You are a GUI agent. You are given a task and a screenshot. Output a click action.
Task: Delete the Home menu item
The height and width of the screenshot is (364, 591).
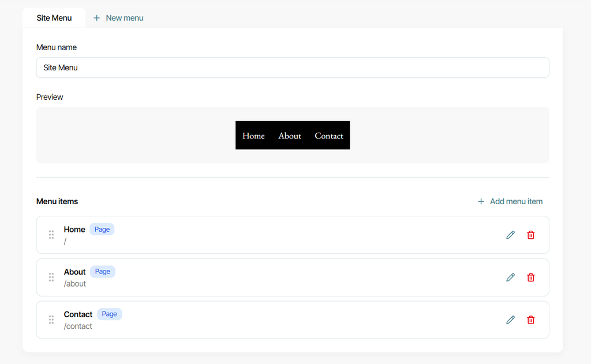click(531, 235)
